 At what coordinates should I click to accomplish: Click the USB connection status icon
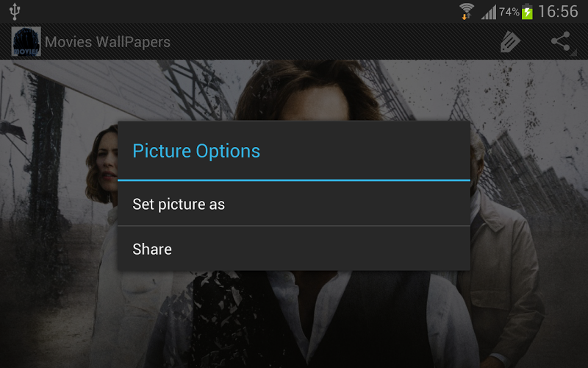click(15, 11)
